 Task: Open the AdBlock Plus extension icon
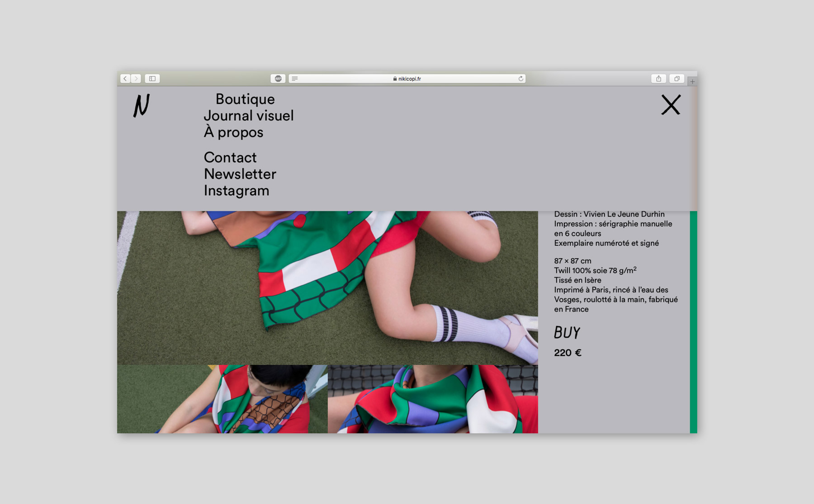coord(278,79)
